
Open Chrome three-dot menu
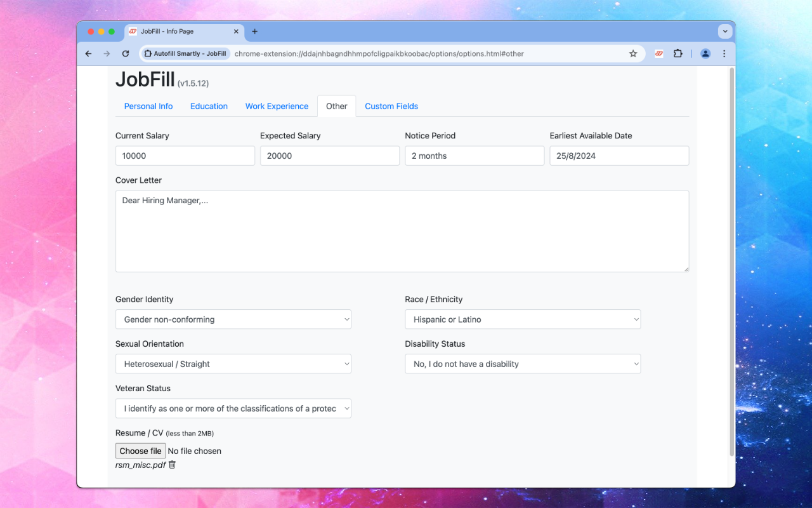point(724,54)
